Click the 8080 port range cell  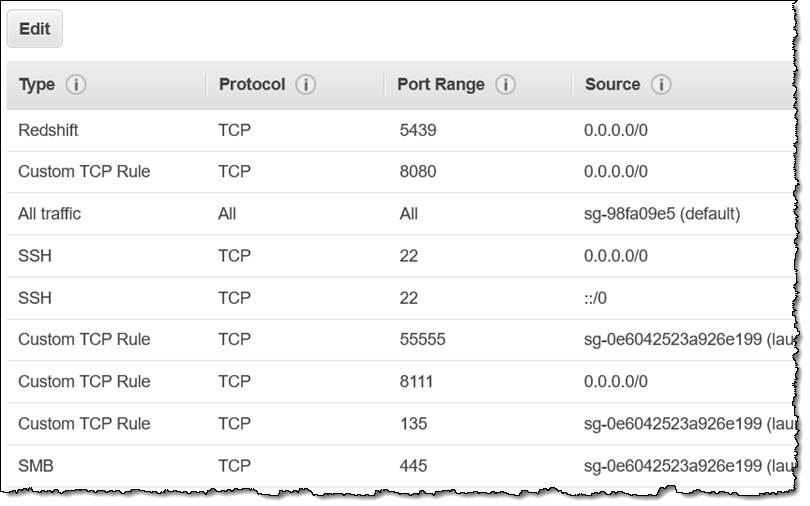tap(418, 171)
